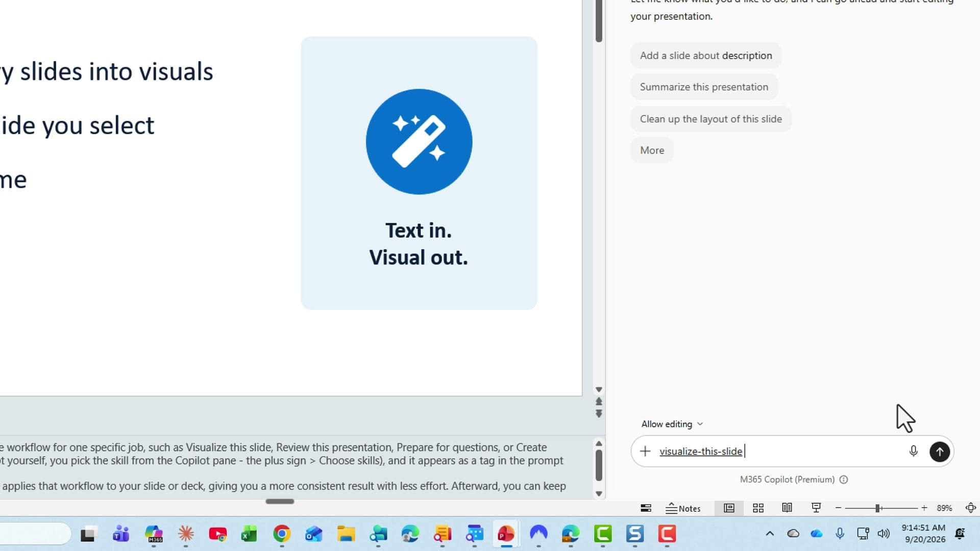980x551 pixels.
Task: Click the More suggestions button
Action: [652, 151]
